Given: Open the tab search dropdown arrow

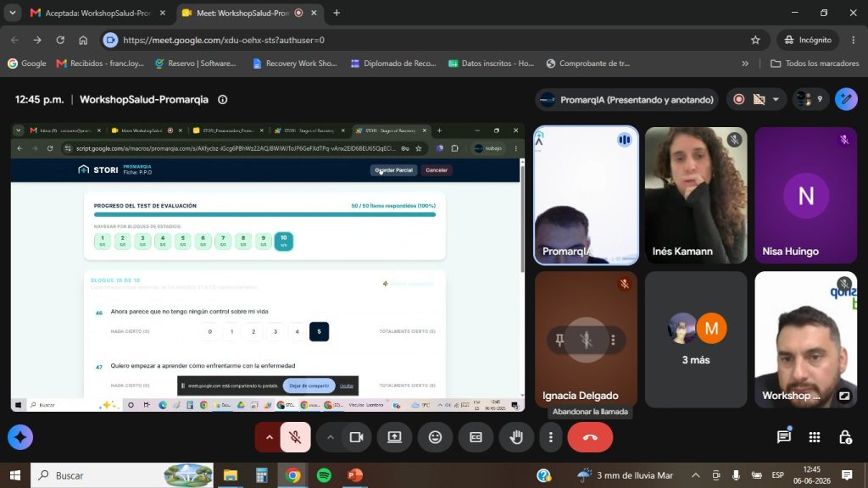Looking at the screenshot, I should point(12,13).
